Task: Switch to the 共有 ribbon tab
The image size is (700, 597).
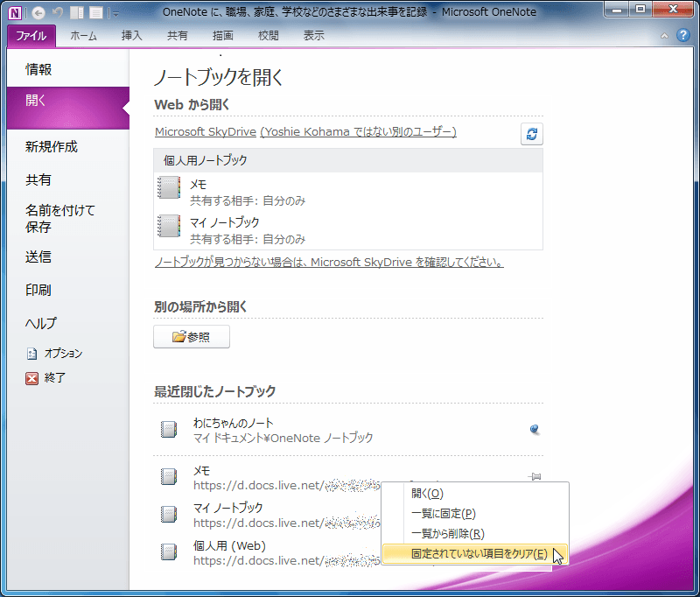Action: [x=178, y=36]
